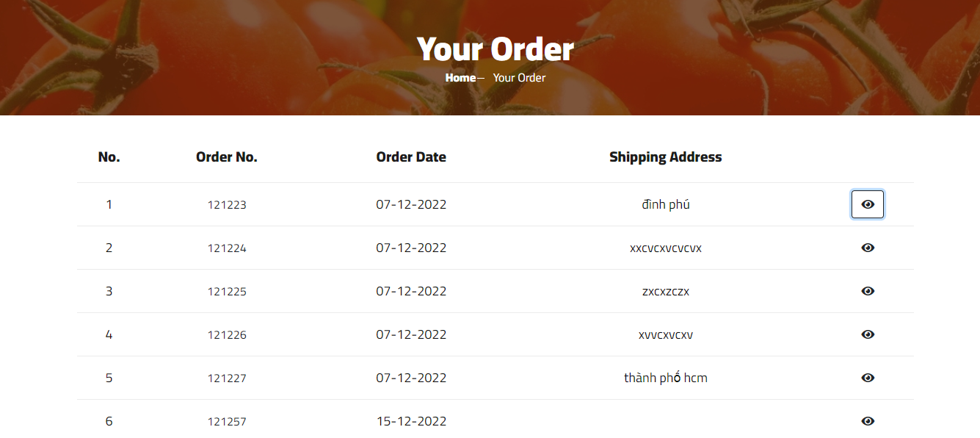Toggle the highlighted eye icon in row one
Screen dimensions: 980x438
(868, 204)
